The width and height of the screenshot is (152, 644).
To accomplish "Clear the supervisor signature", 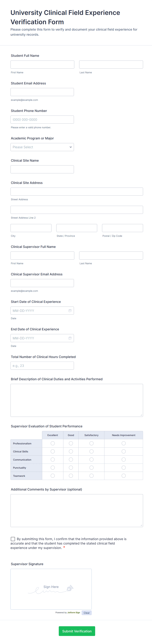I will click(87, 613).
